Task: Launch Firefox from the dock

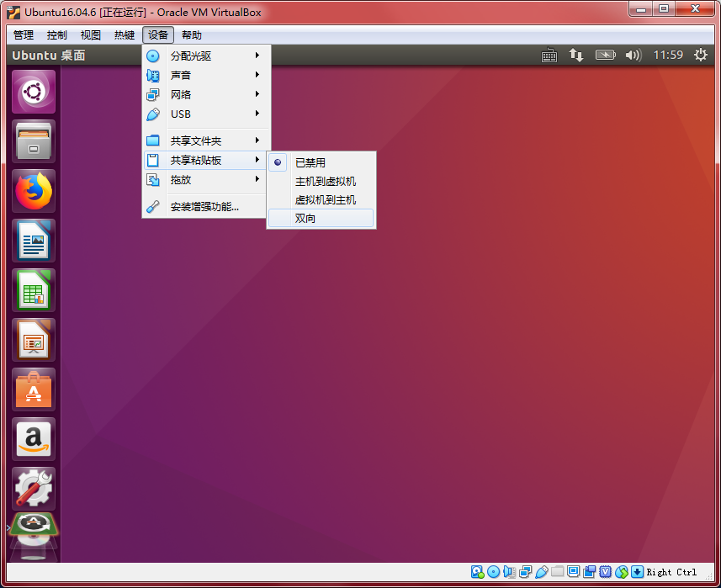Action: click(x=34, y=191)
